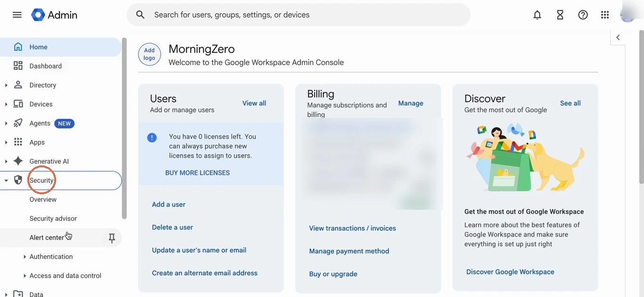Click Add a user link

click(168, 204)
